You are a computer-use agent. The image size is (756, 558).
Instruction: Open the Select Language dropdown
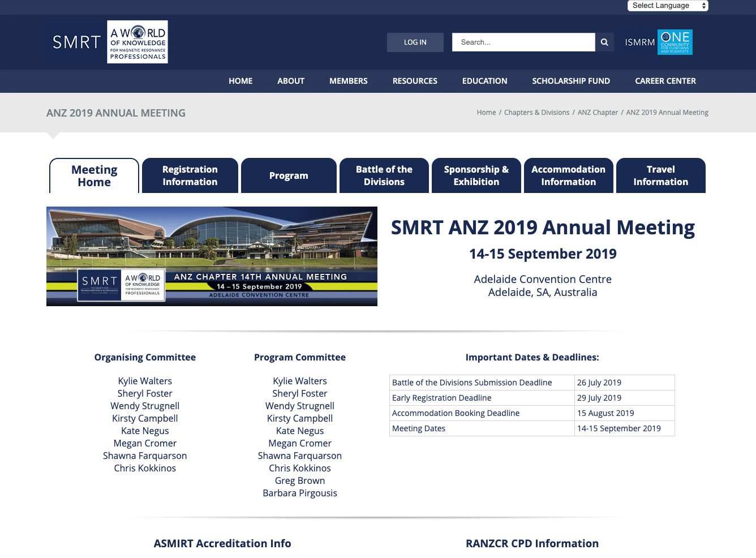668,5
